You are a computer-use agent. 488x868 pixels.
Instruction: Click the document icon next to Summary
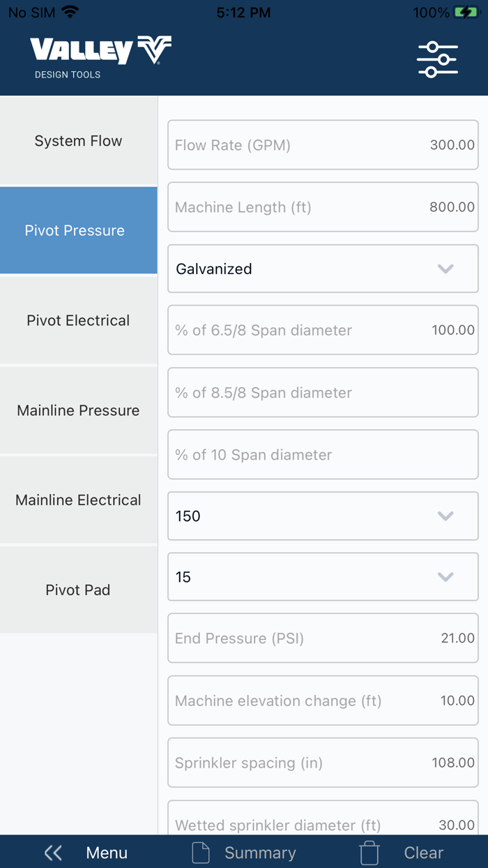[x=200, y=852]
